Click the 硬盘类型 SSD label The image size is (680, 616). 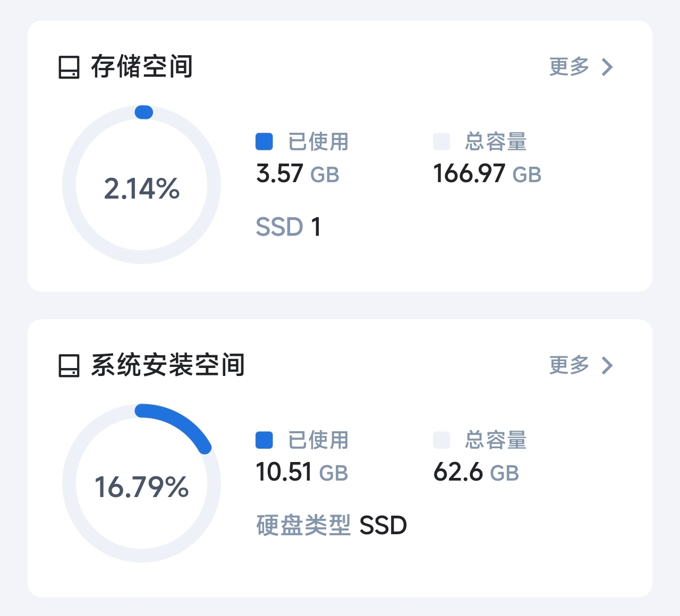pos(331,526)
